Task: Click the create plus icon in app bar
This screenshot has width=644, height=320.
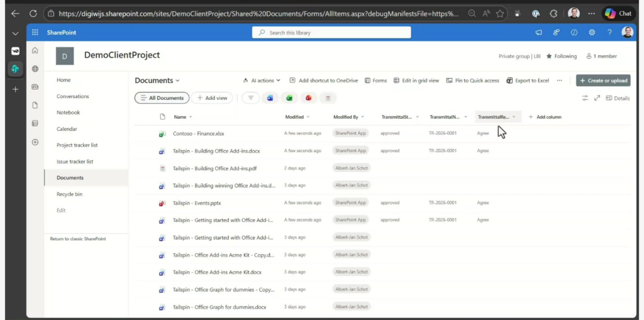Action: [x=35, y=142]
